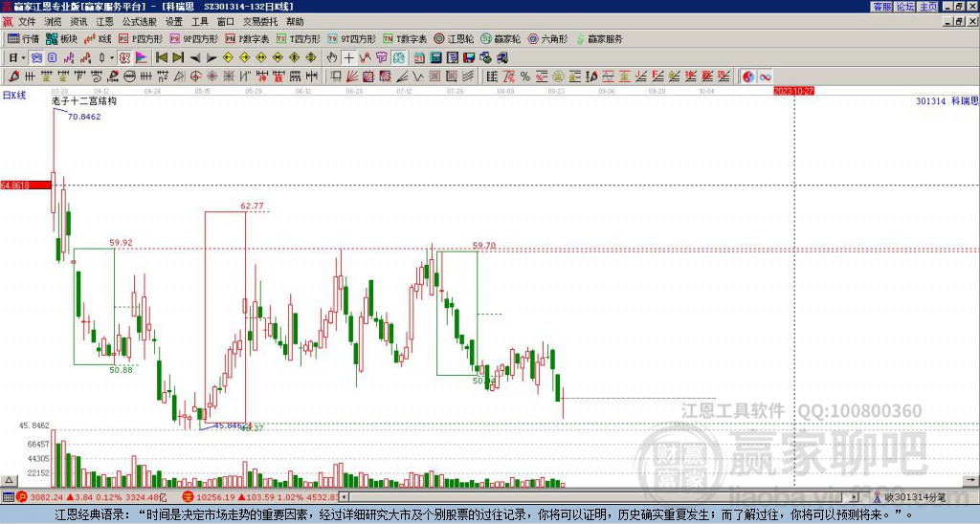Open the calculator icon
Screen dimensions: 980x524
(435, 57)
